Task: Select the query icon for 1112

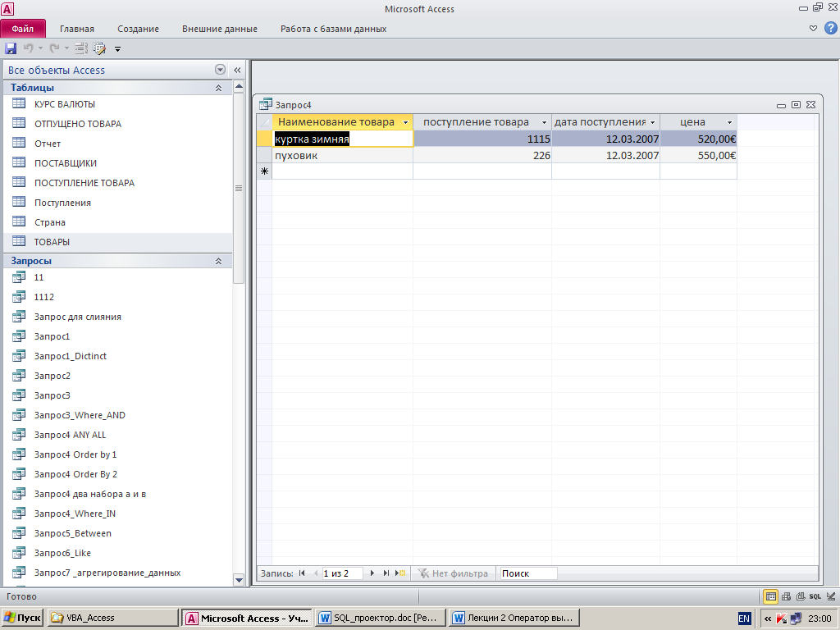Action: click(19, 296)
